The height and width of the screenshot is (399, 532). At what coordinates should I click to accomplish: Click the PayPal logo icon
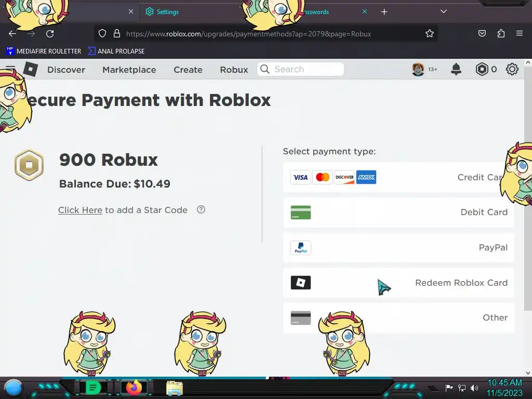(301, 248)
